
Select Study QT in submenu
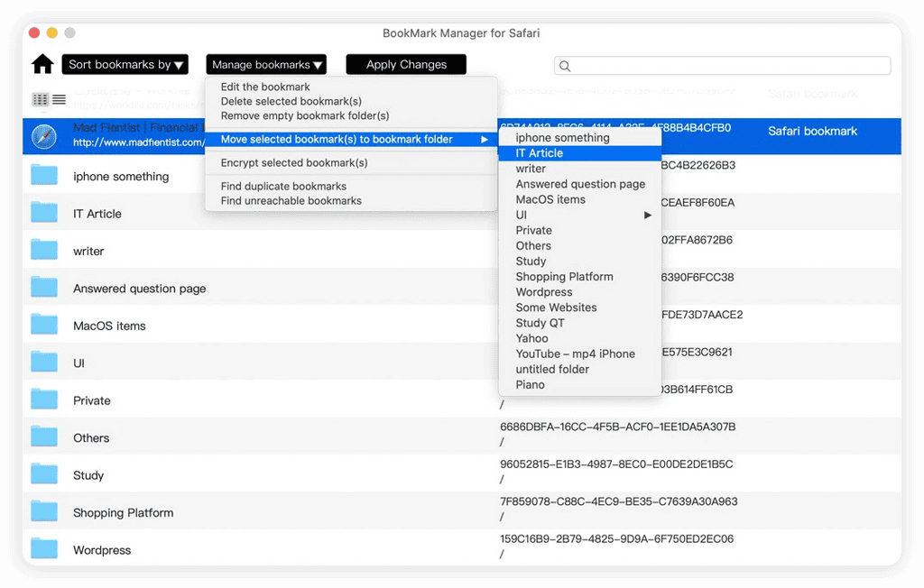580,323
